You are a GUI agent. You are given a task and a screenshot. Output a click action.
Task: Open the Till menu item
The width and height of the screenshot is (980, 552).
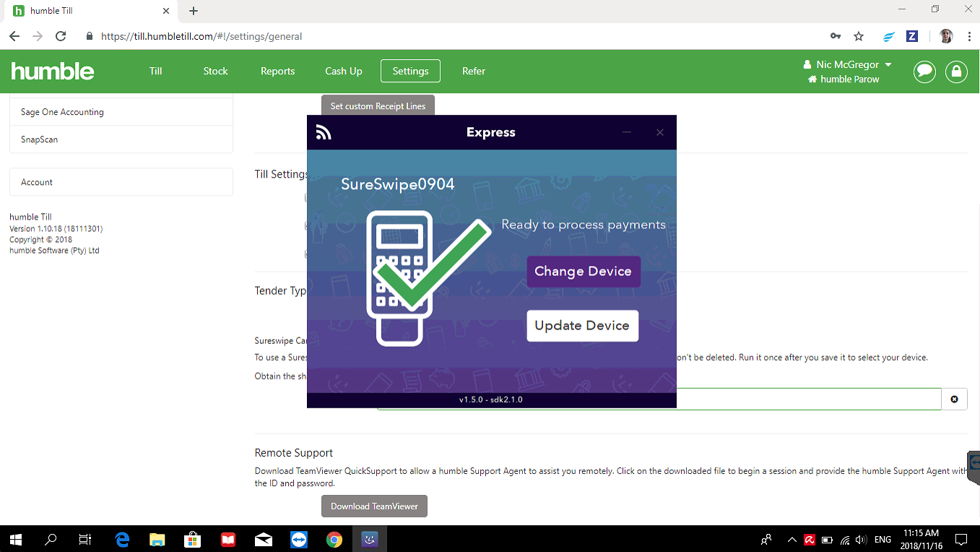point(156,71)
